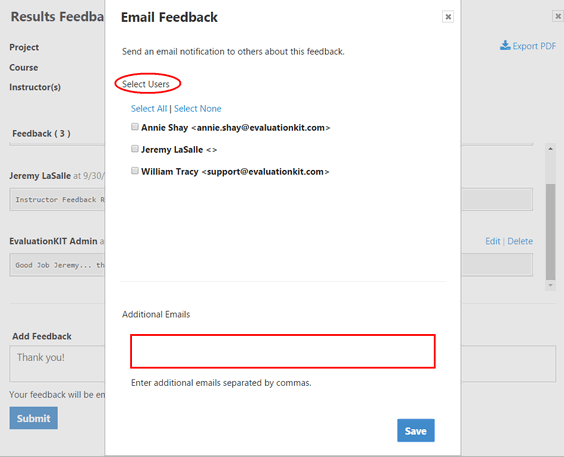This screenshot has width=564, height=457.
Task: Click the 'Send an email notification' description
Action: coord(233,51)
